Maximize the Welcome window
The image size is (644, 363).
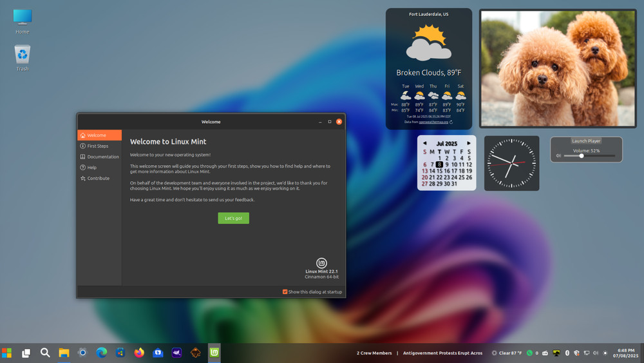(329, 122)
